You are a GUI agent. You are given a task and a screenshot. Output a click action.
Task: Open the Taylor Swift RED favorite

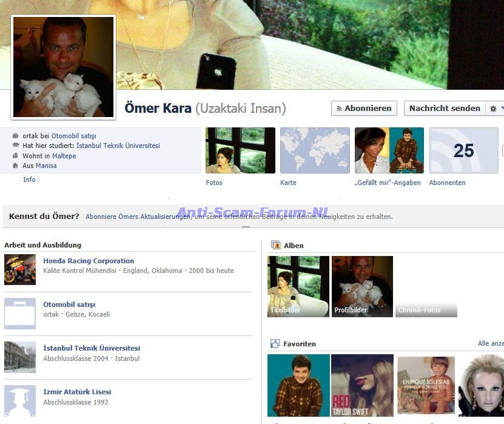click(x=362, y=385)
